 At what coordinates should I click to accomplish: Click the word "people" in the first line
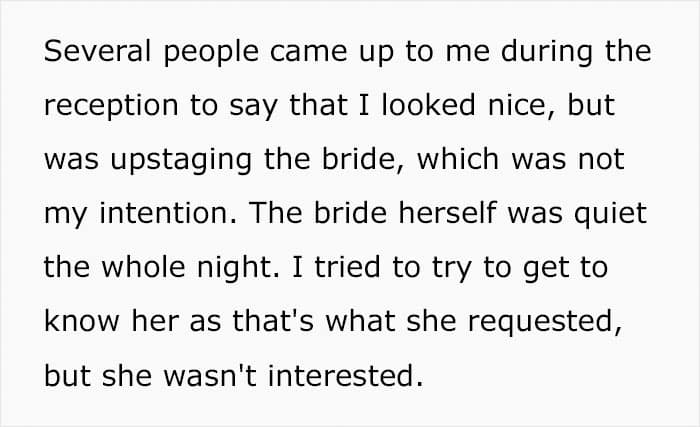(211, 53)
